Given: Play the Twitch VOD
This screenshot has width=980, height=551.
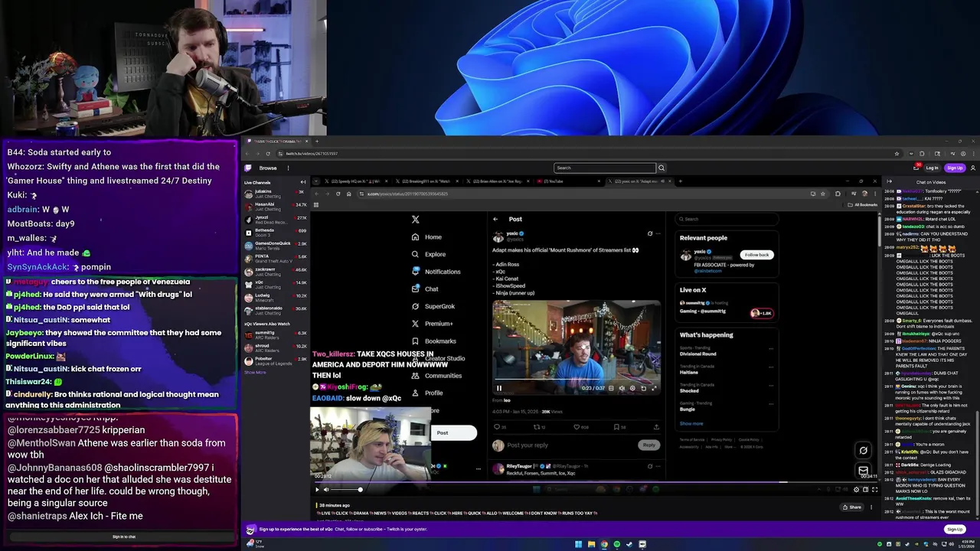Looking at the screenshot, I should click(x=317, y=490).
